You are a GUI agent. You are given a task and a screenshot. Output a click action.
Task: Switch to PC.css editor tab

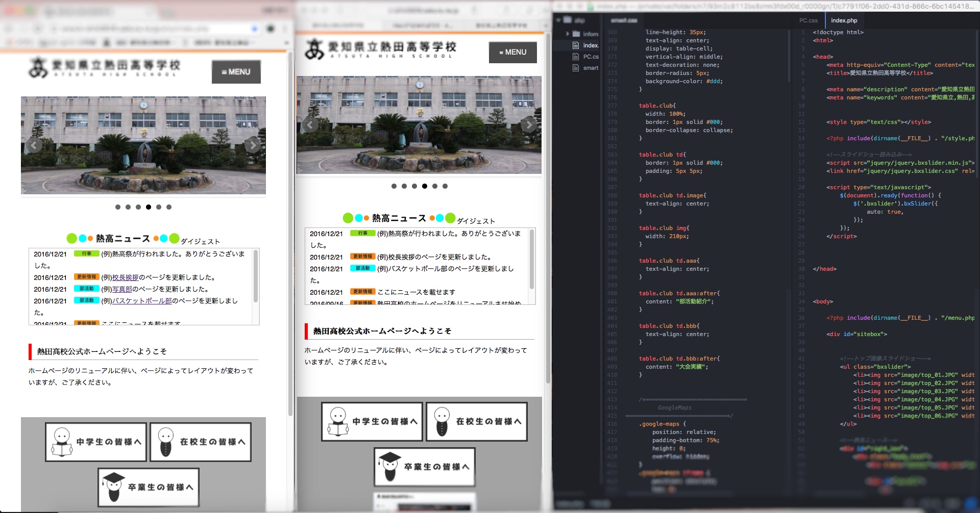click(x=808, y=20)
